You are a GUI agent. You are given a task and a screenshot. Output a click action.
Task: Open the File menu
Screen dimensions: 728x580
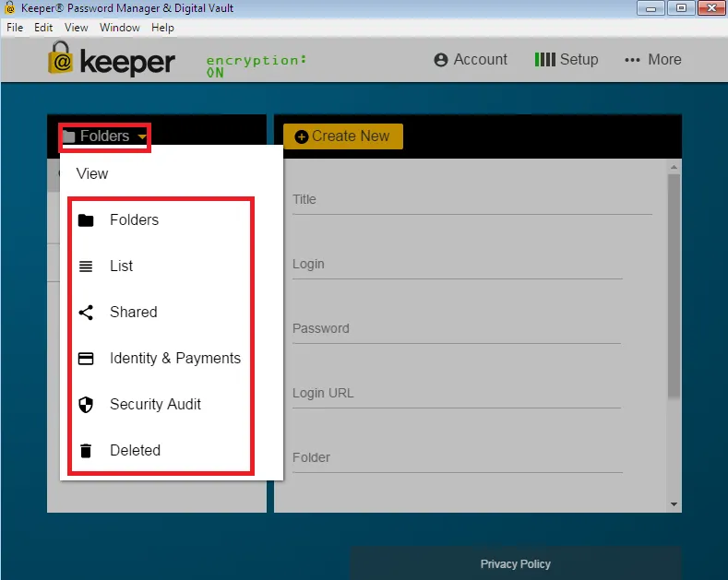coord(15,28)
